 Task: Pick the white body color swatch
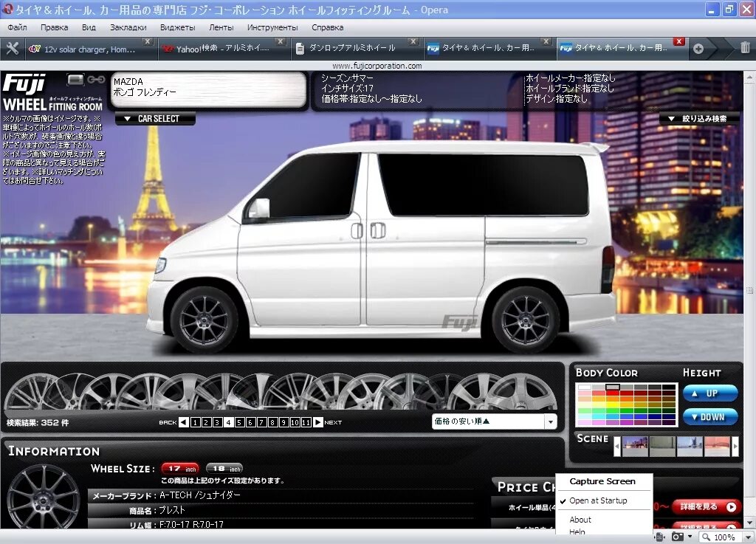(x=585, y=387)
